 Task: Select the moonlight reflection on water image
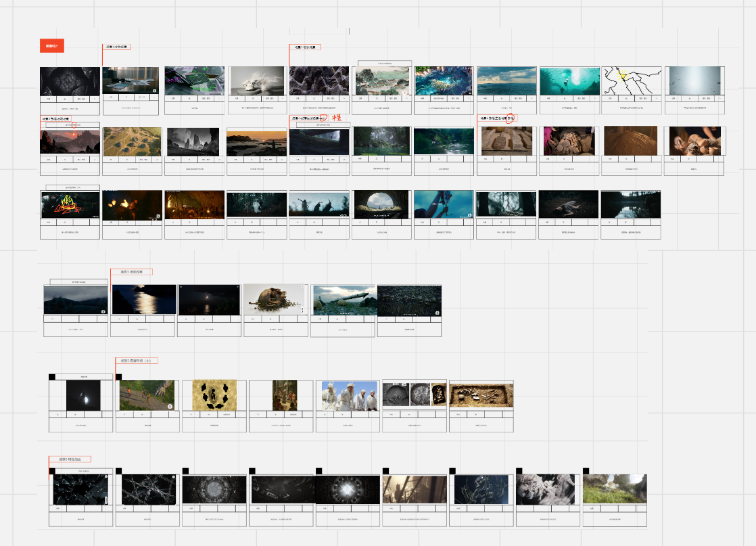(144, 300)
